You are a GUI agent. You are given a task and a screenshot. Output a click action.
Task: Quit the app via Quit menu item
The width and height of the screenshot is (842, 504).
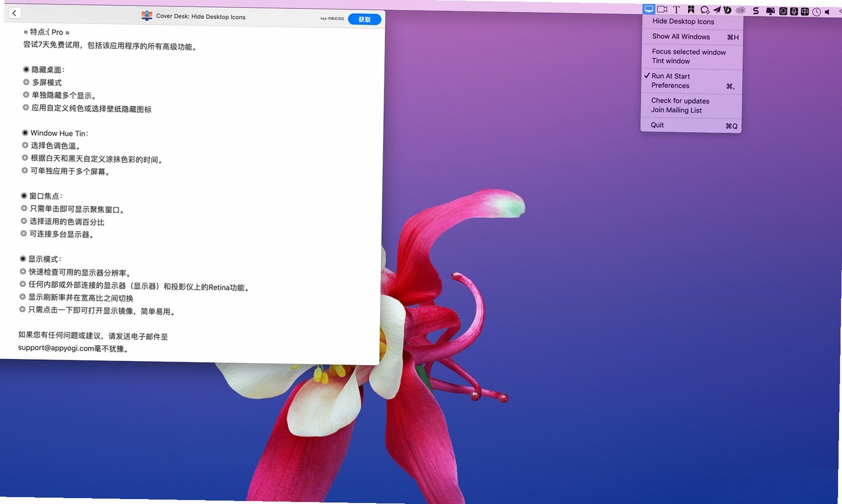pos(691,125)
